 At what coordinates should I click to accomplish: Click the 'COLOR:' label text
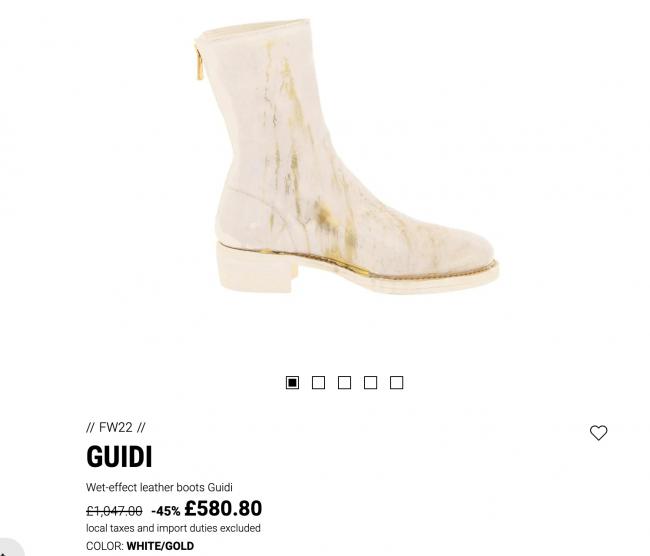click(105, 546)
